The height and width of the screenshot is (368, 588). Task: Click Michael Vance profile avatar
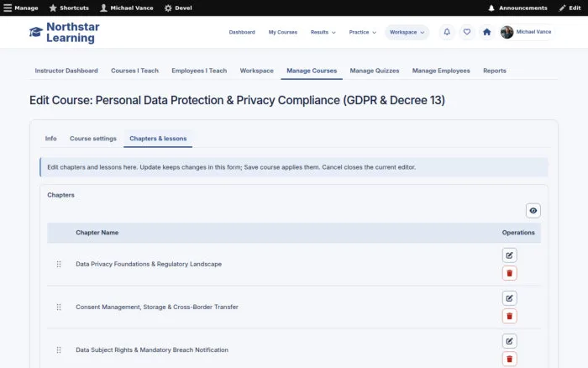tap(507, 32)
